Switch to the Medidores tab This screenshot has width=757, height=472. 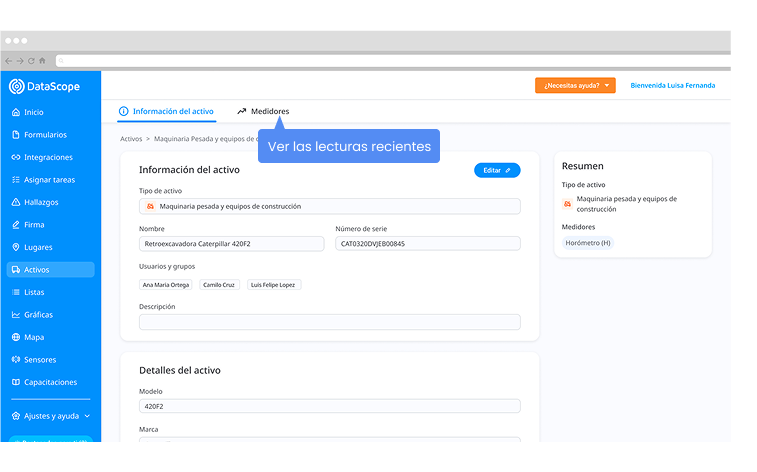point(263,111)
